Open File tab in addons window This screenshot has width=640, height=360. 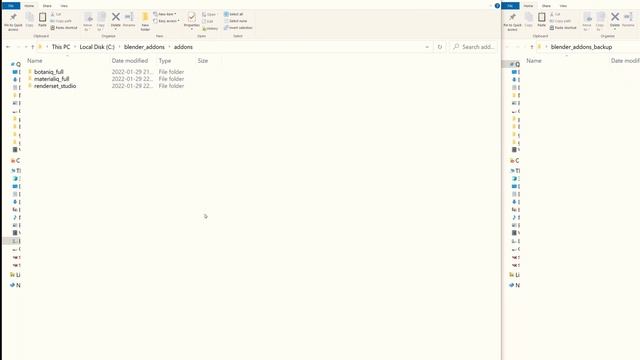click(x=11, y=6)
